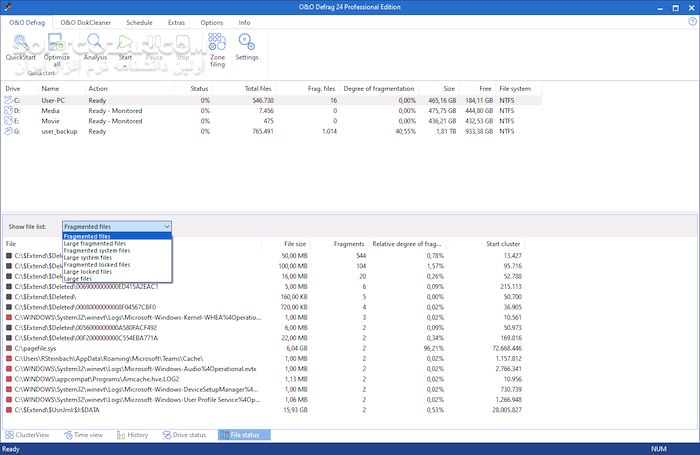The height and width of the screenshot is (455, 700).
Task: Open the help icon in top-right corner
Action: coord(692,21)
